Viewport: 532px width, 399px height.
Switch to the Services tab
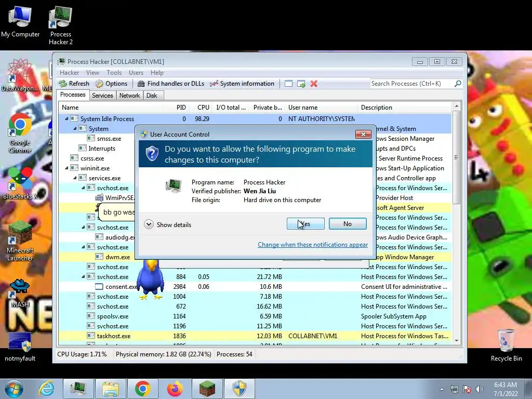(102, 96)
